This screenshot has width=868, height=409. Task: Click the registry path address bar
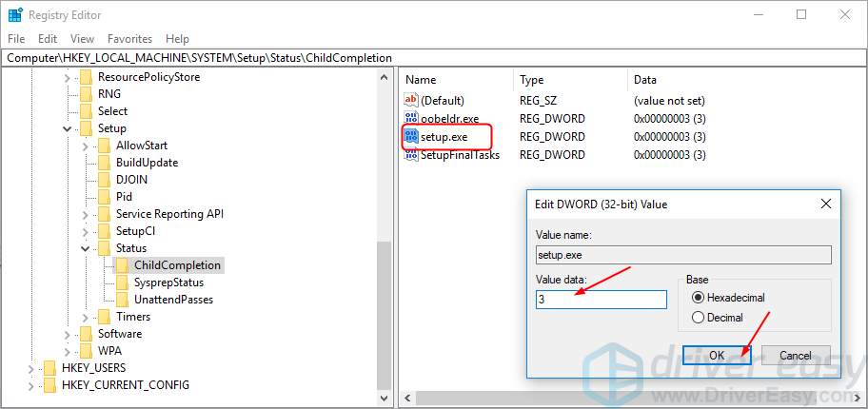tap(434, 58)
